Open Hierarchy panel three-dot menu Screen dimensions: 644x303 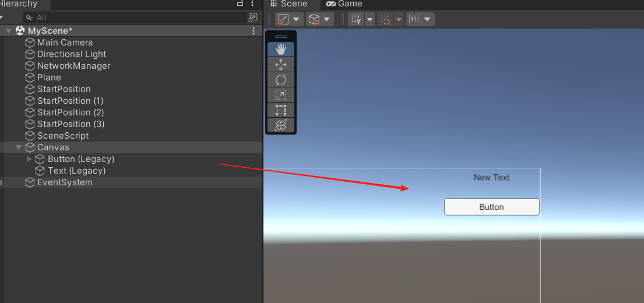pyautogui.click(x=252, y=3)
